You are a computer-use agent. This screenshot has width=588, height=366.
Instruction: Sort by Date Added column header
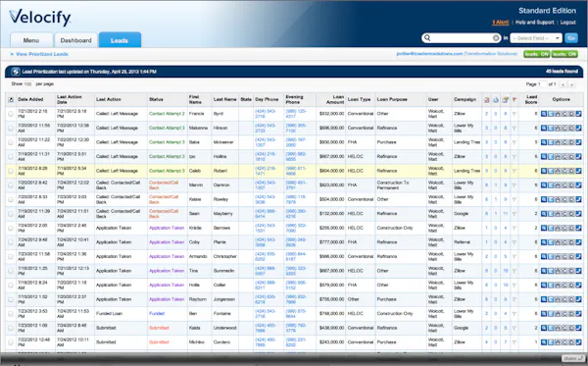(30, 99)
